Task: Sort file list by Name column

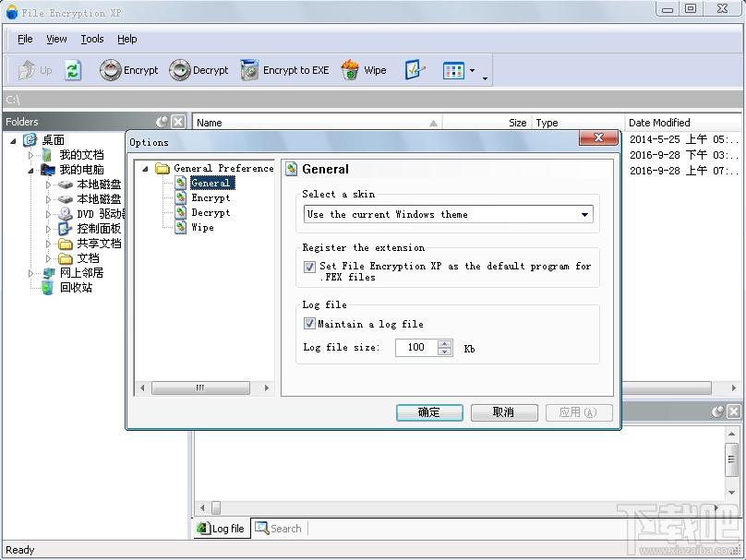Action: tap(317, 123)
